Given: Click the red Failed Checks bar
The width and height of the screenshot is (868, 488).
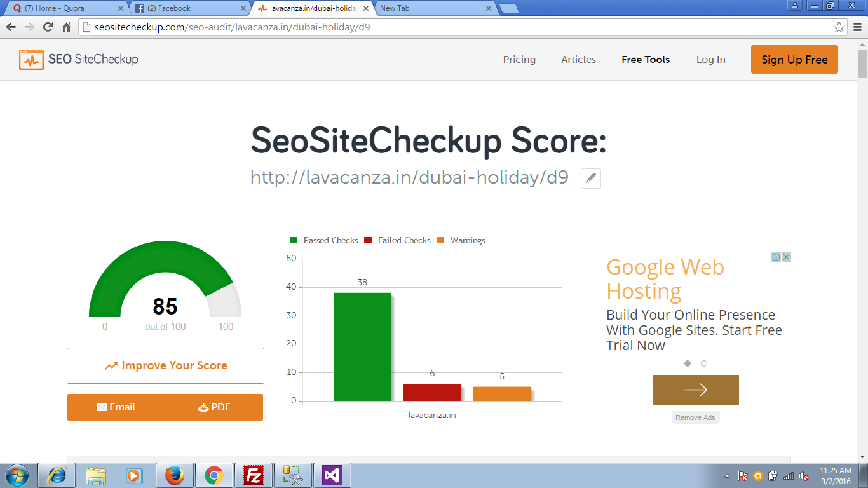Looking at the screenshot, I should click(x=432, y=392).
